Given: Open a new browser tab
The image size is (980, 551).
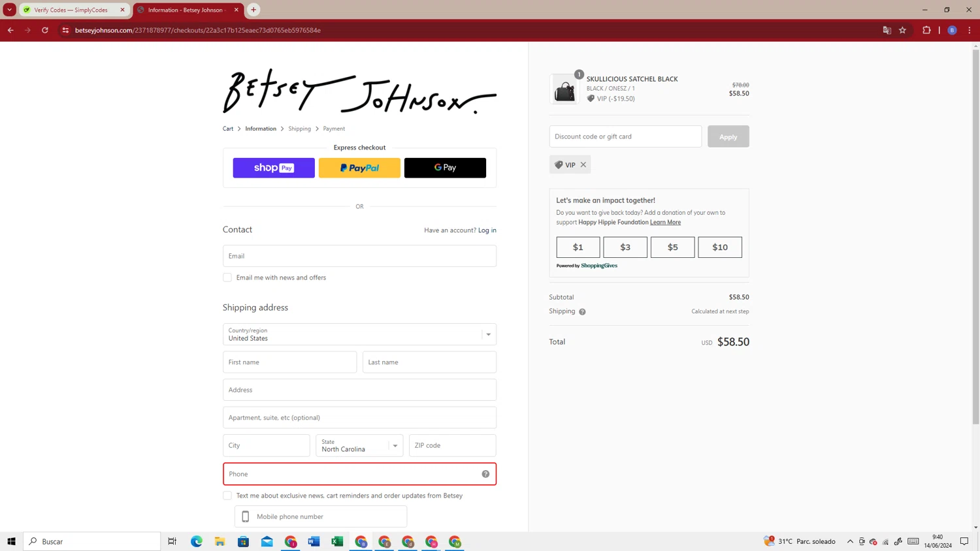Looking at the screenshot, I should 253,10.
